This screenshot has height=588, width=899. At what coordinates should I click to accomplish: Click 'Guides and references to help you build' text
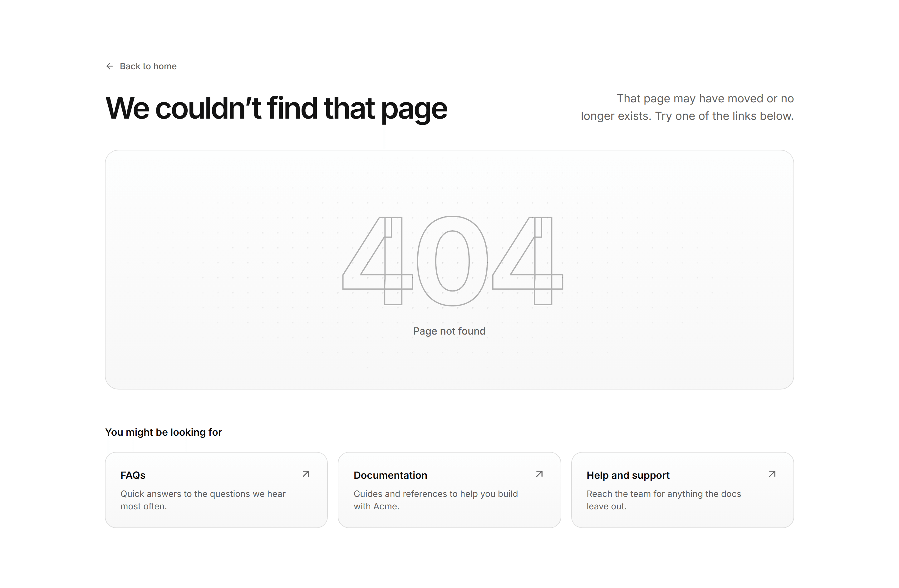435,500
